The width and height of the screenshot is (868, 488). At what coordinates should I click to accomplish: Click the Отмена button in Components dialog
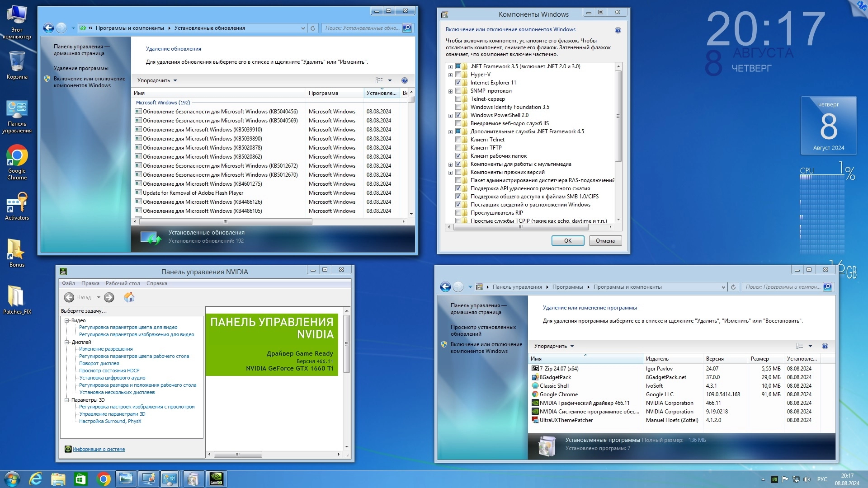click(605, 241)
